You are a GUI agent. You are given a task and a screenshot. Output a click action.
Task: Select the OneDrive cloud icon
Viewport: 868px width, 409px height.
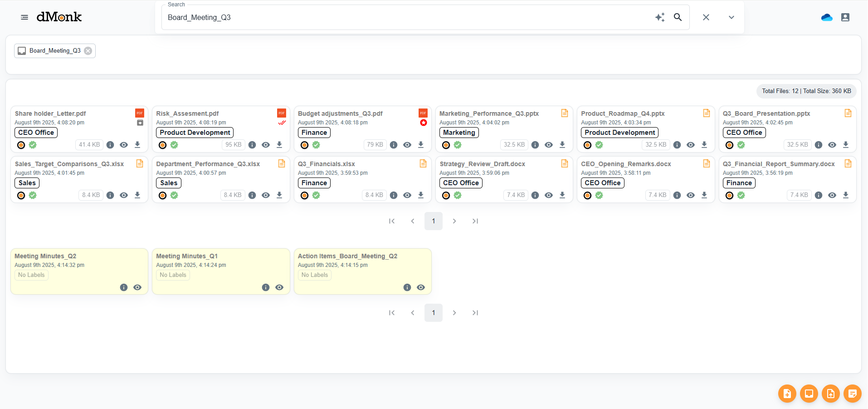click(x=826, y=17)
